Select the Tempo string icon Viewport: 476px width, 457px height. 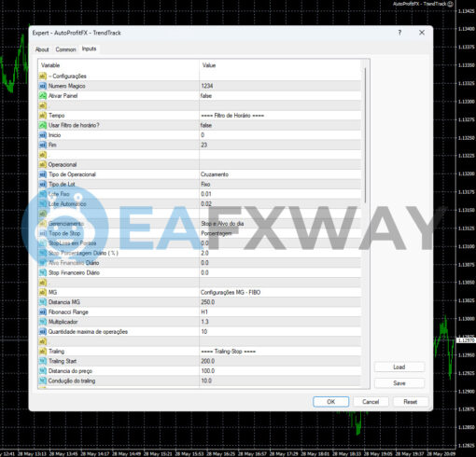[x=43, y=116]
